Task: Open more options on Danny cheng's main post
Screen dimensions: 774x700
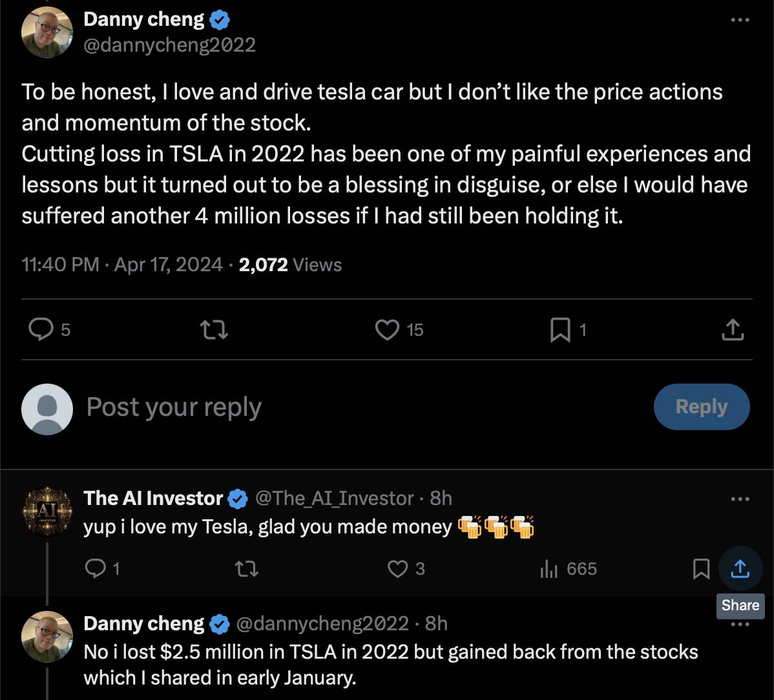Action: click(x=739, y=20)
